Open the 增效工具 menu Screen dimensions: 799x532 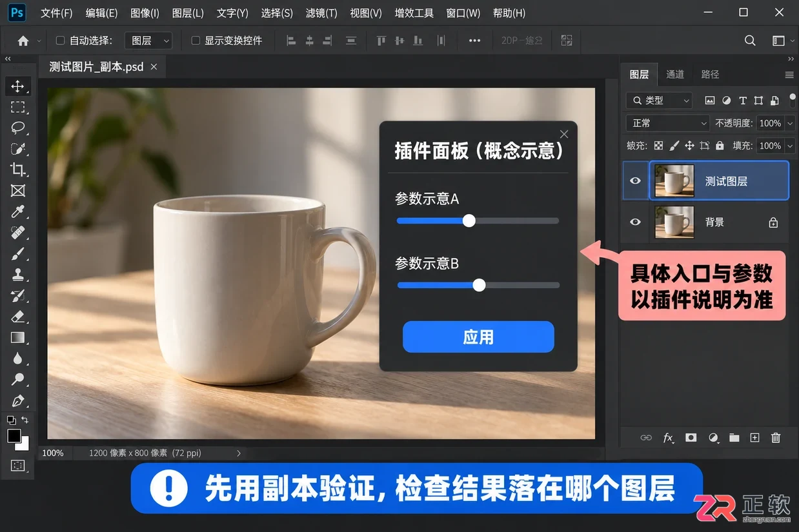pyautogui.click(x=414, y=13)
